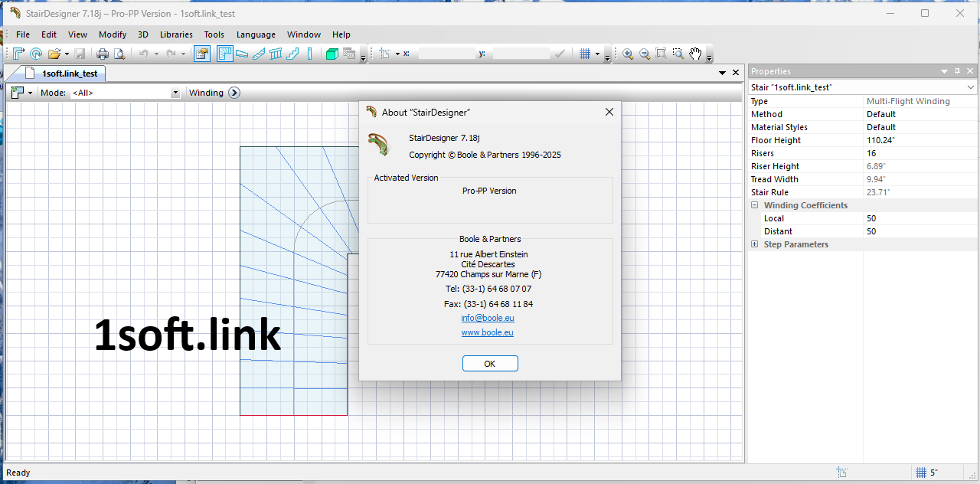
Task: Select the stringer view toolbar icon
Action: pos(259,54)
